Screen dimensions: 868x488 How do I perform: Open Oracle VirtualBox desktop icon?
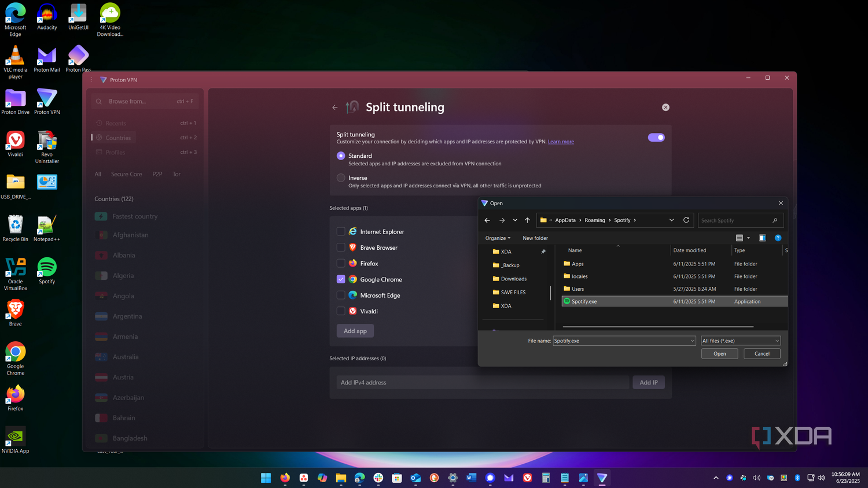click(16, 274)
